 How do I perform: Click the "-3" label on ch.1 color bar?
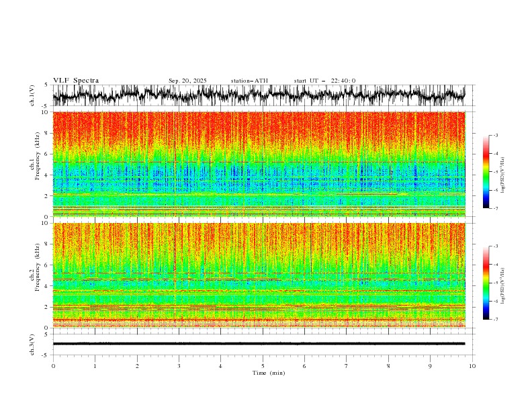pos(496,135)
